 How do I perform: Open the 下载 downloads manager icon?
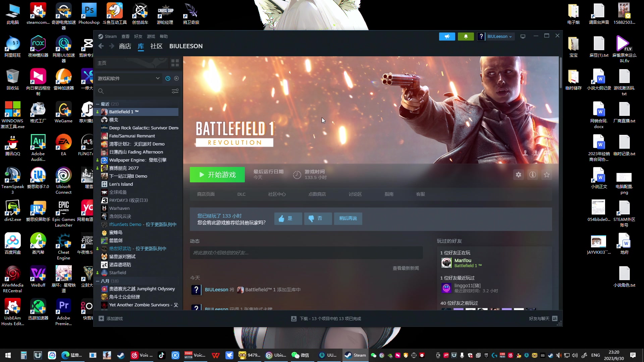tap(294, 318)
